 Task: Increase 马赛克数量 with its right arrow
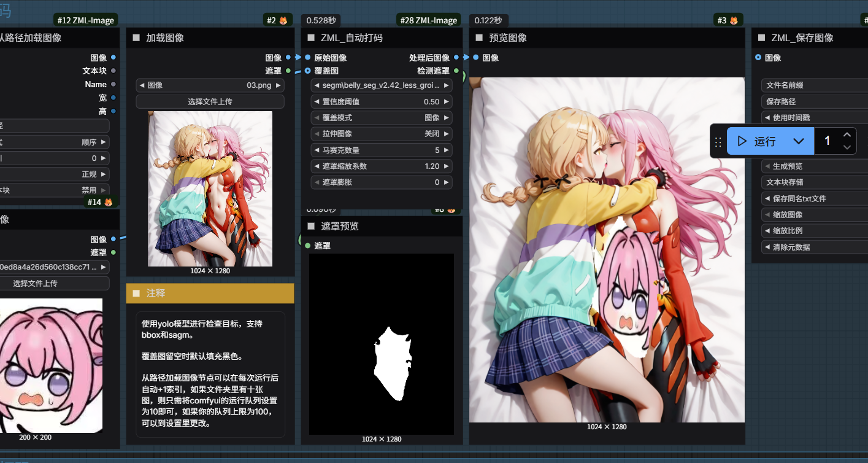pyautogui.click(x=447, y=150)
